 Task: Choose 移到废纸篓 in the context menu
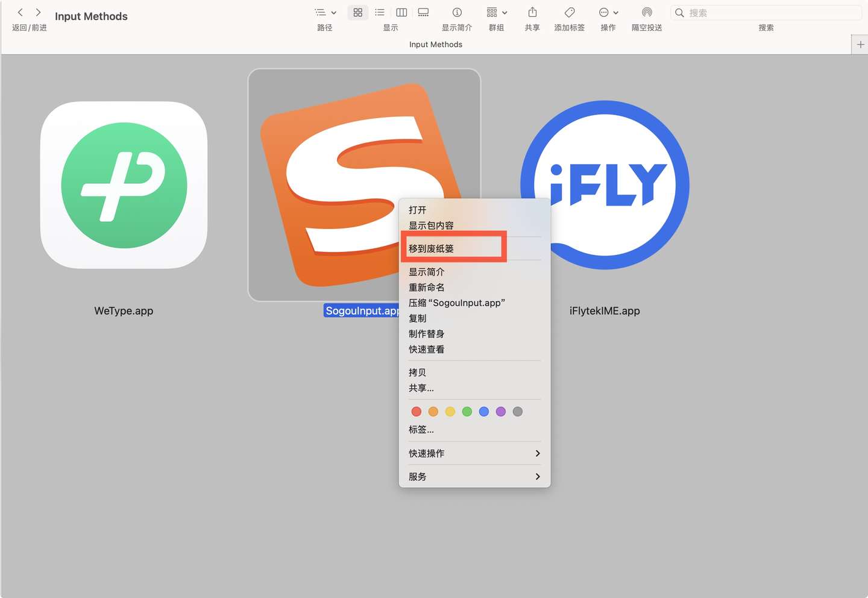tap(474, 248)
